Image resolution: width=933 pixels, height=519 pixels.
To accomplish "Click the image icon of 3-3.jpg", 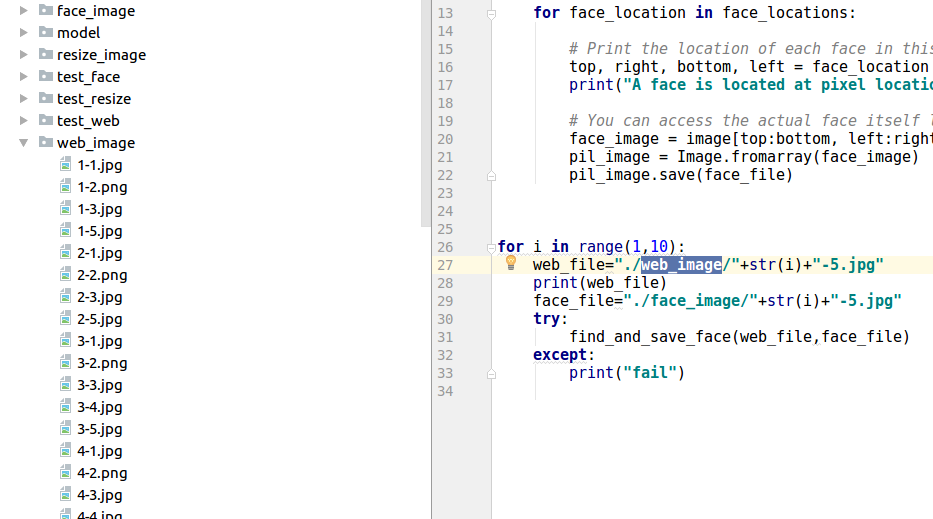I will (x=65, y=385).
